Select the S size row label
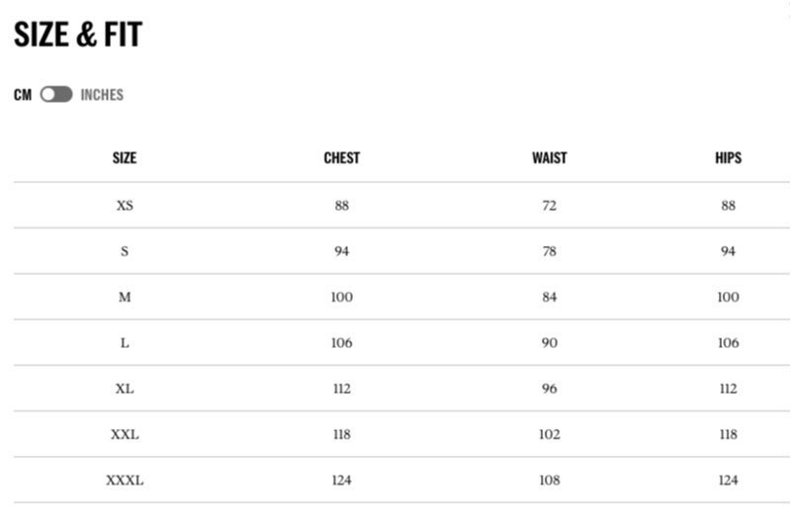The height and width of the screenshot is (532, 791). (125, 251)
